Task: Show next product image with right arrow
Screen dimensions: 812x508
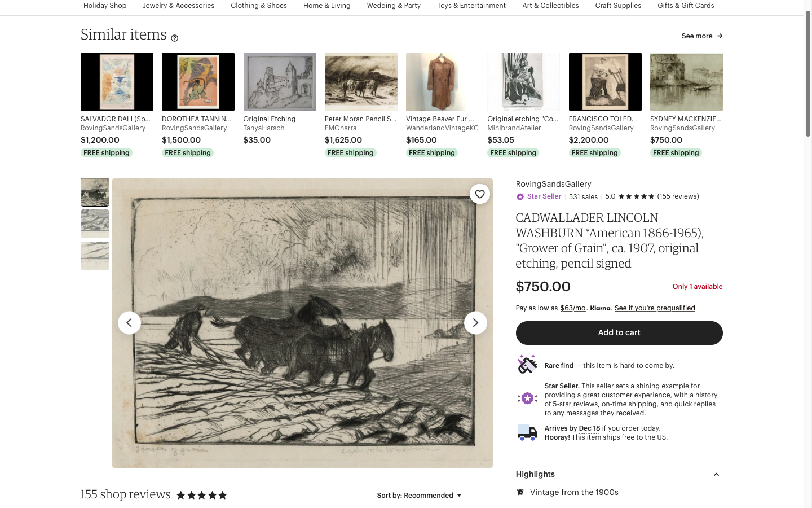Action: pos(475,323)
